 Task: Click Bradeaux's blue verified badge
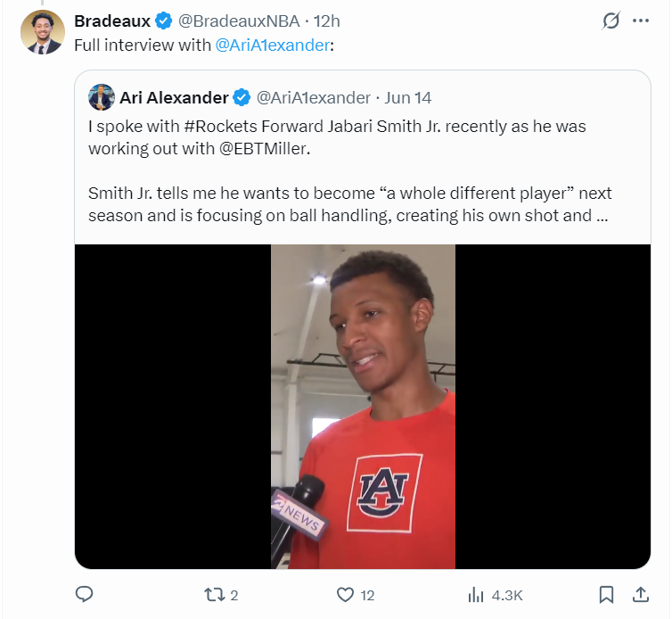point(163,21)
